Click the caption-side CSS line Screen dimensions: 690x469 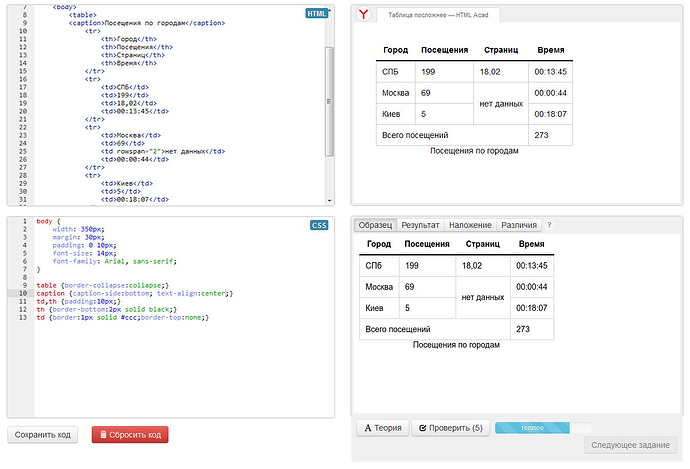(x=135, y=293)
